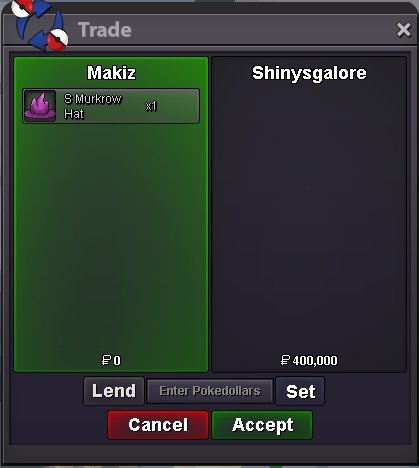Click the Set button

[300, 391]
